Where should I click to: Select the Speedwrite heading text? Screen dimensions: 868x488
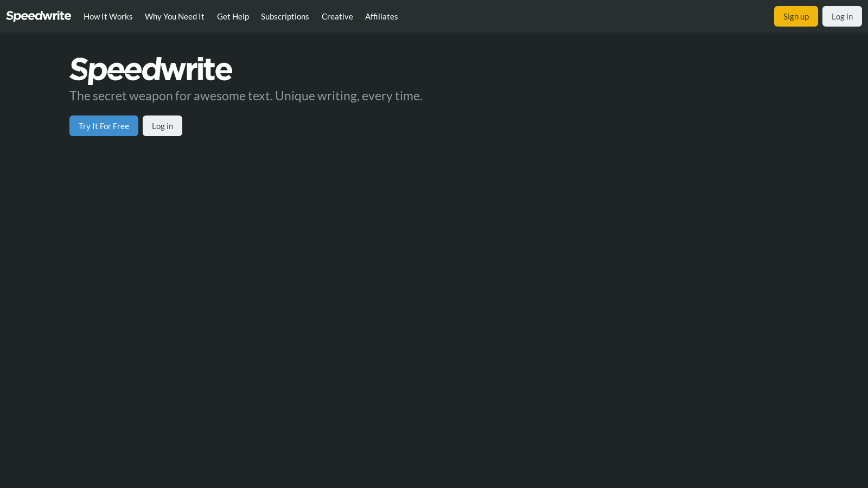pos(150,69)
